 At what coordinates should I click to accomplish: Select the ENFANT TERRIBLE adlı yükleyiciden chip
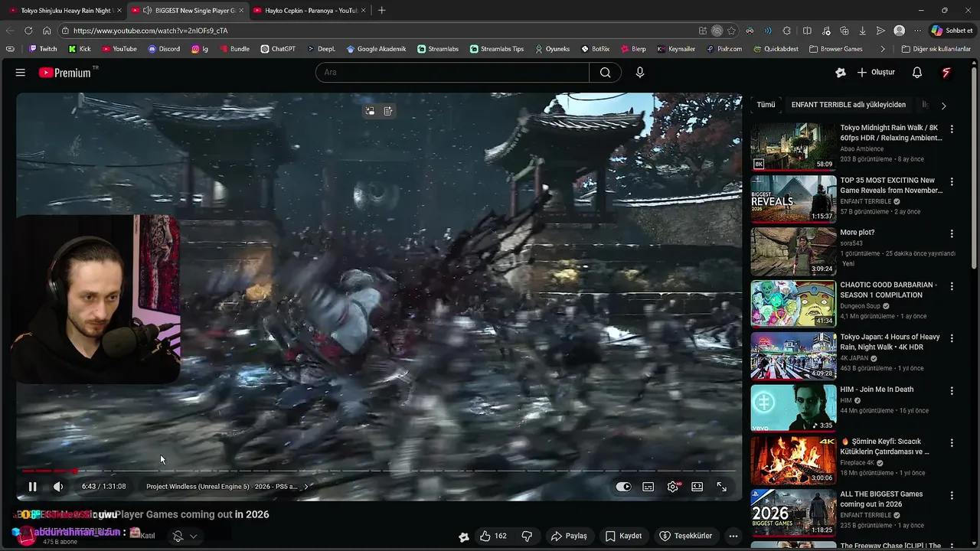pyautogui.click(x=848, y=105)
